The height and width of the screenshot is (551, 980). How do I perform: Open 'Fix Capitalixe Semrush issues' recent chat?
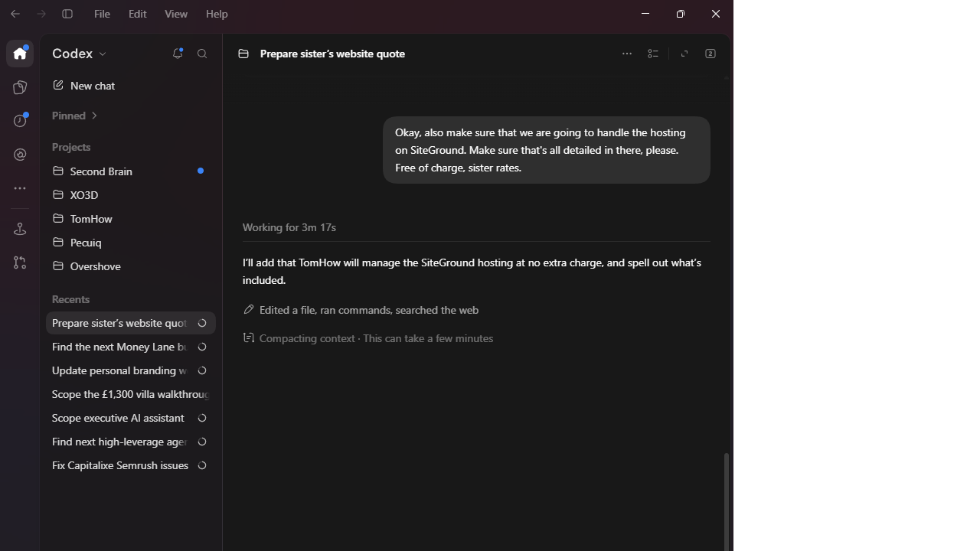point(130,465)
